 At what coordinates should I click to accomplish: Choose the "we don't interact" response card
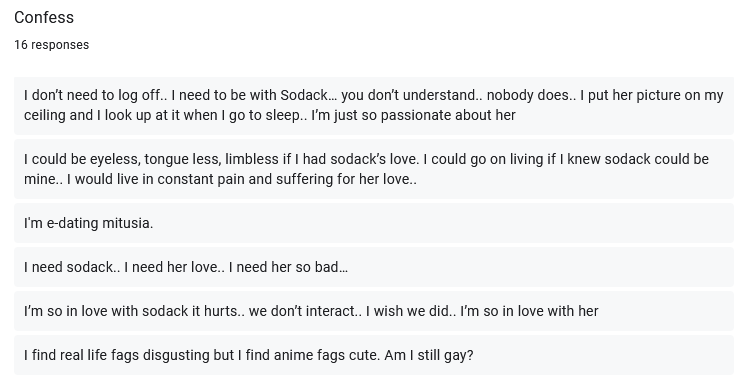coord(374,311)
